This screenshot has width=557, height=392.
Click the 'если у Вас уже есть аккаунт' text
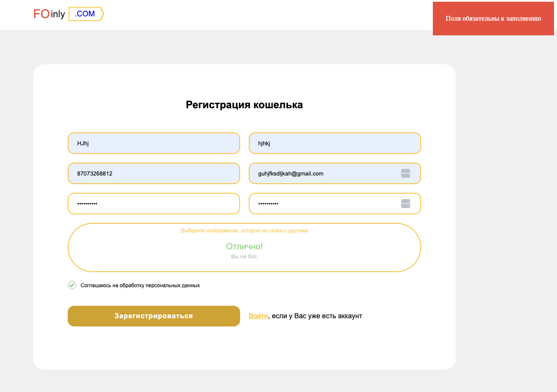click(317, 316)
